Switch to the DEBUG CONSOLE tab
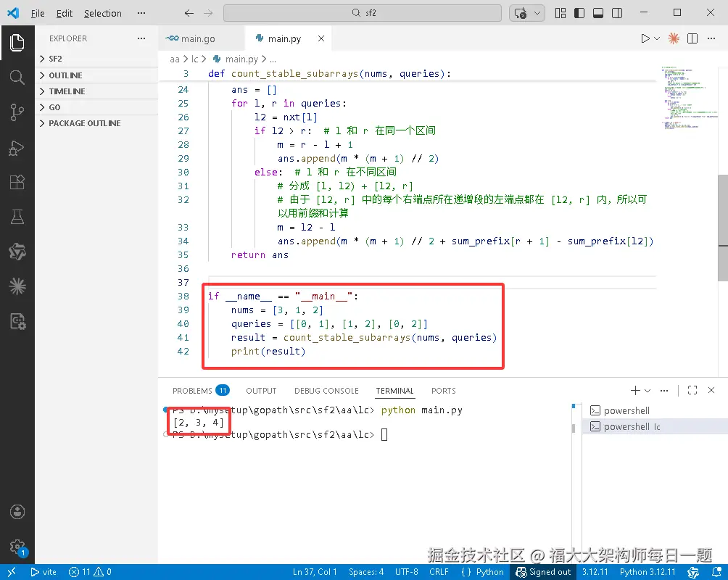This screenshot has width=728, height=580. (x=326, y=391)
